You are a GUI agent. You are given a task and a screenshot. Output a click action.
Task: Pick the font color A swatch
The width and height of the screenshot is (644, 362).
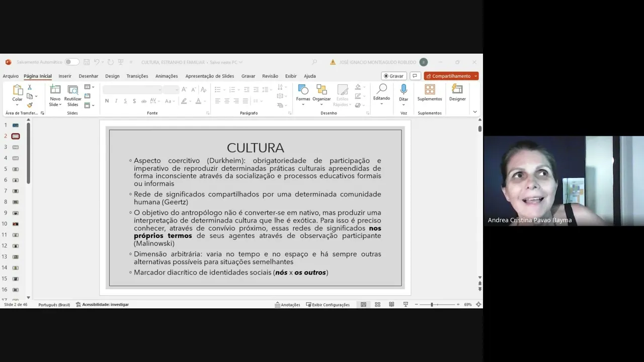(198, 101)
